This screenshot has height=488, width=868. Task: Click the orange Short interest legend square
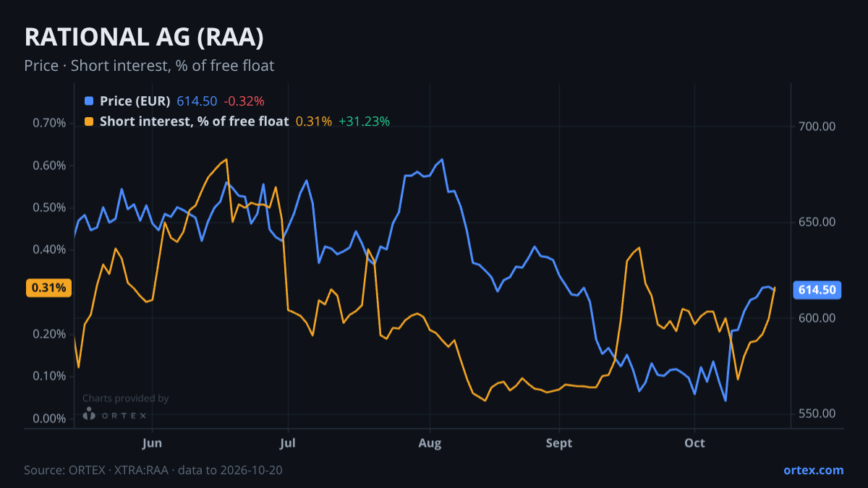[89, 121]
